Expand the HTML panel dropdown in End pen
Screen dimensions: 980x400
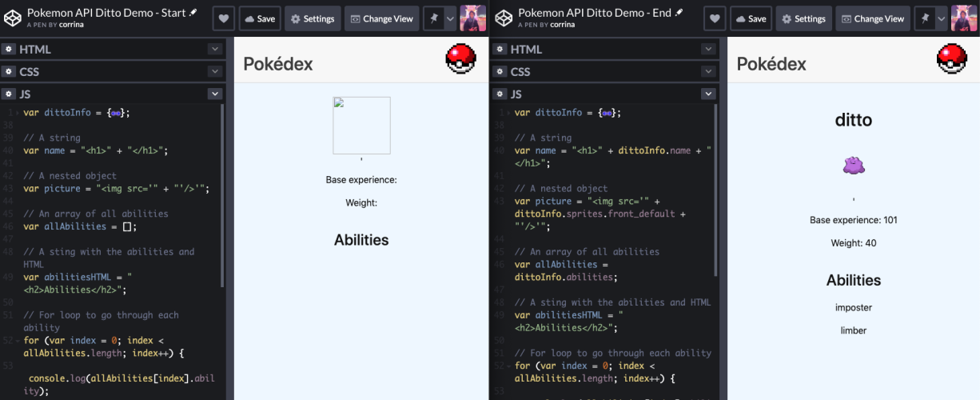coord(708,49)
